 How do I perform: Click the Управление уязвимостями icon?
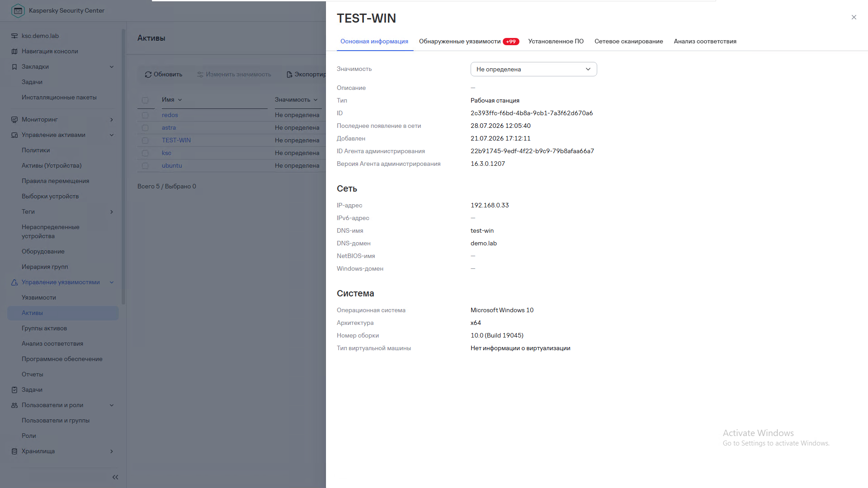[14, 282]
